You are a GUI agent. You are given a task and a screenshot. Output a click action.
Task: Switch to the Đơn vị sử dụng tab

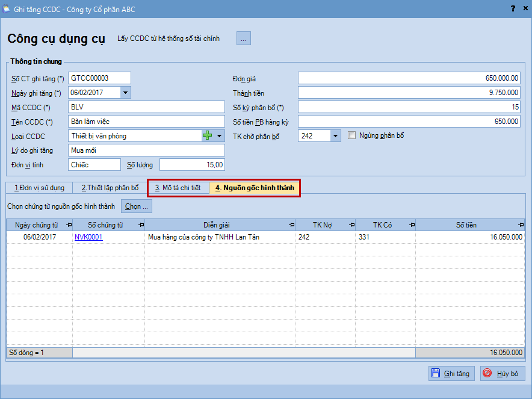39,188
